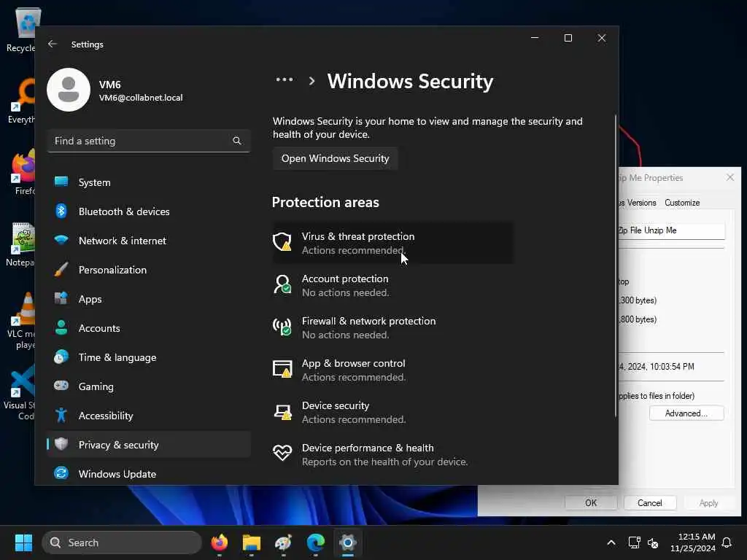Open Device performance & health area
The width and height of the screenshot is (747, 560).
tap(392, 454)
